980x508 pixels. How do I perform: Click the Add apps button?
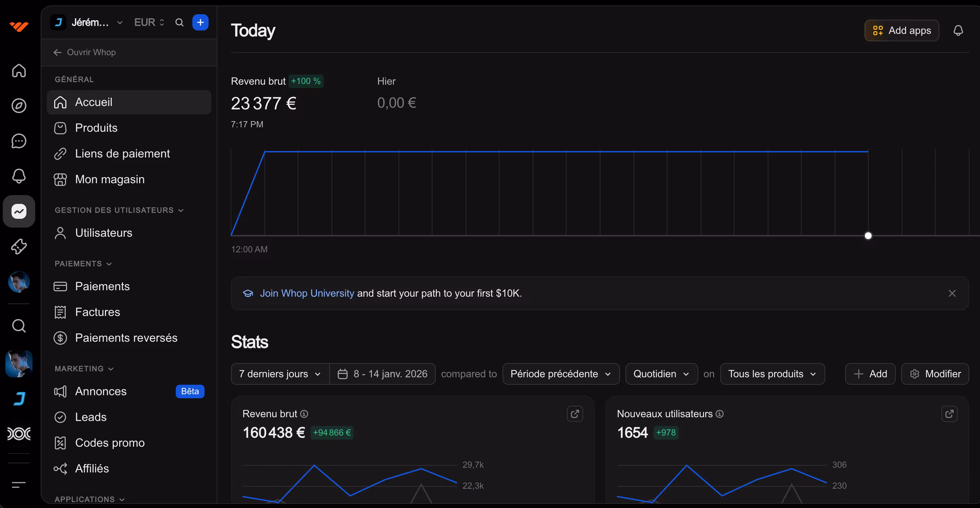(x=901, y=30)
